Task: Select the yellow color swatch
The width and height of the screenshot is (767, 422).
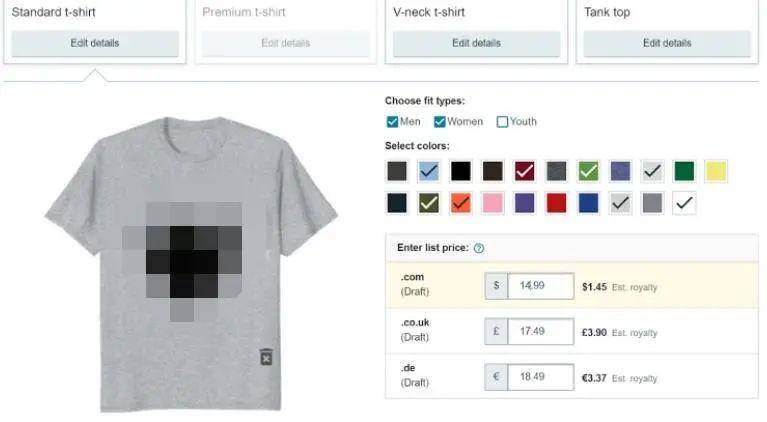Action: click(716, 172)
